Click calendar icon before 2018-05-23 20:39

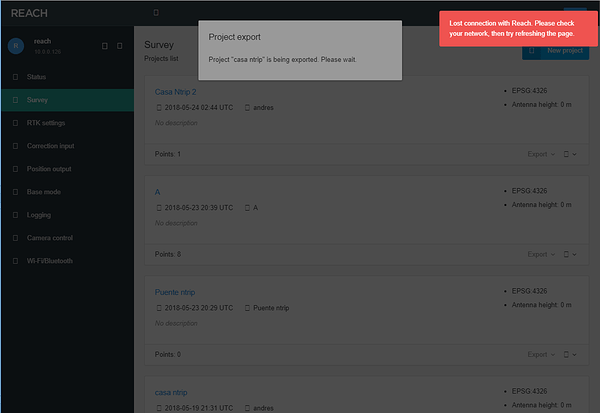pyautogui.click(x=159, y=208)
